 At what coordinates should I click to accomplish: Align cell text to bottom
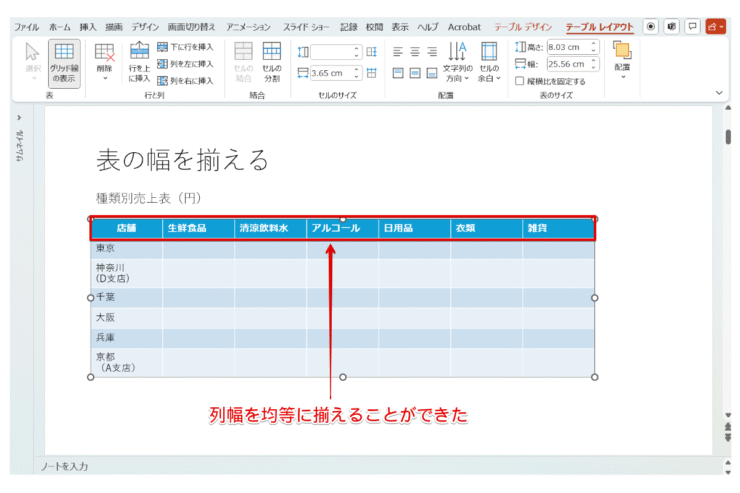(x=432, y=73)
